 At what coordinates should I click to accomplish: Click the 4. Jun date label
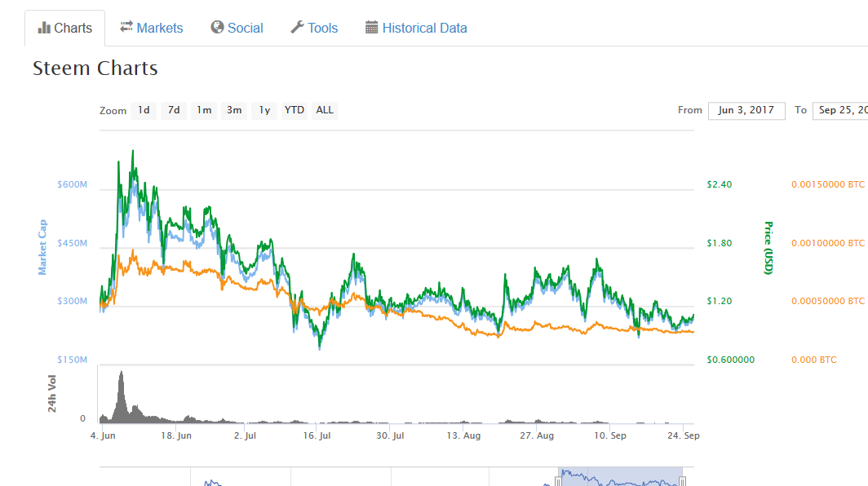pyautogui.click(x=103, y=435)
